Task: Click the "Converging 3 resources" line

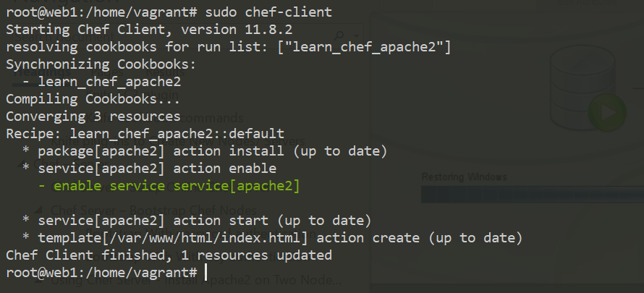Action: point(93,116)
